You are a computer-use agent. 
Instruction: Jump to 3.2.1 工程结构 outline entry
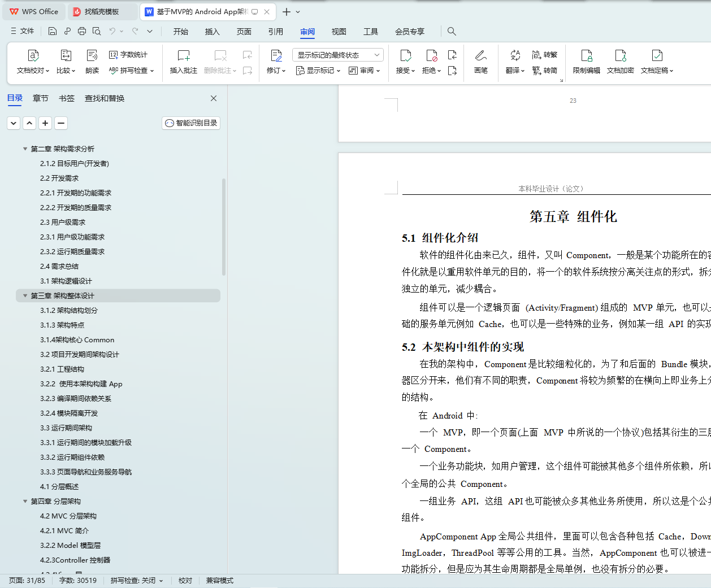62,369
